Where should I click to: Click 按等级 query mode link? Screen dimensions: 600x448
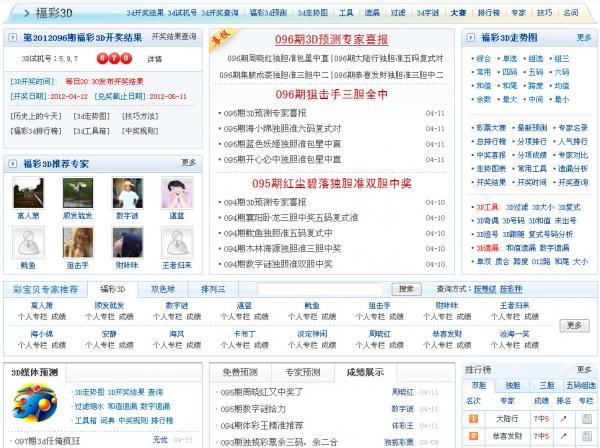click(x=485, y=289)
